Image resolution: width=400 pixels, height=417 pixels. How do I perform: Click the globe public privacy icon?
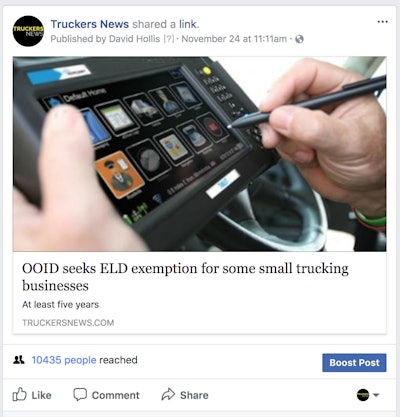click(x=299, y=39)
